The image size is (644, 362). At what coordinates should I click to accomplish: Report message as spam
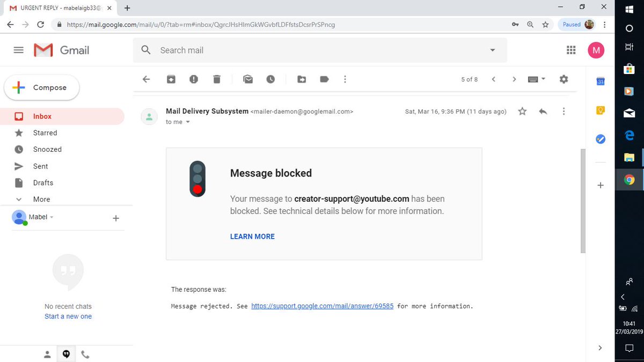click(x=194, y=79)
